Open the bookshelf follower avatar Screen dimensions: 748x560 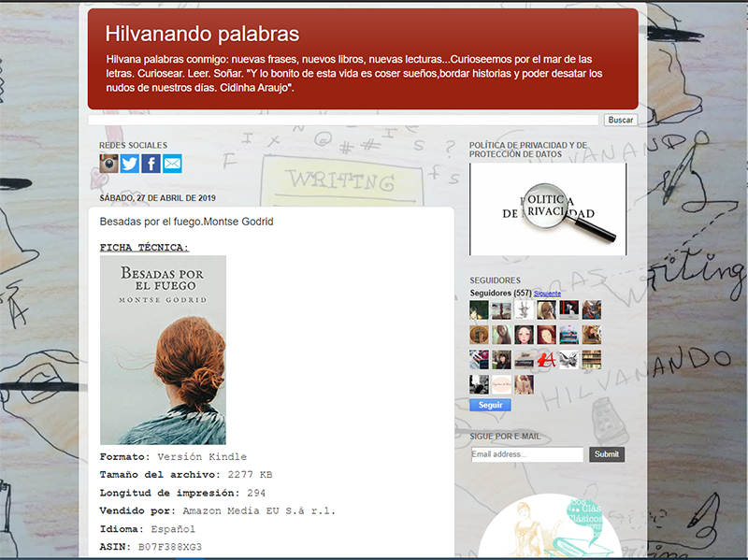[x=592, y=360]
